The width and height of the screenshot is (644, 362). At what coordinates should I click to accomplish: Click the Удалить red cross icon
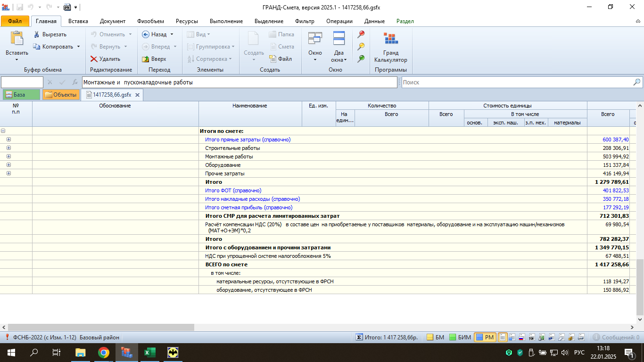94,59
